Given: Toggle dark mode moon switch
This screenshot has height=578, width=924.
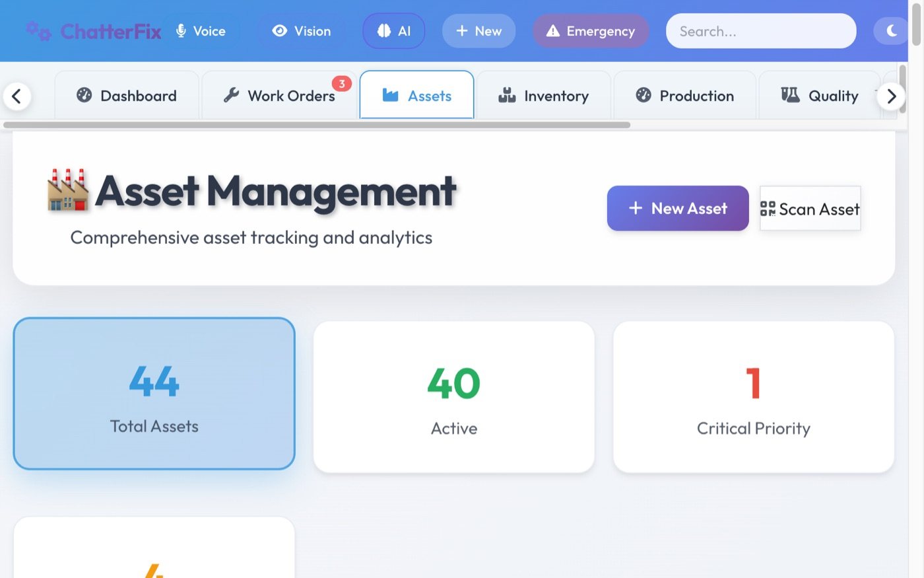Looking at the screenshot, I should 891,31.
